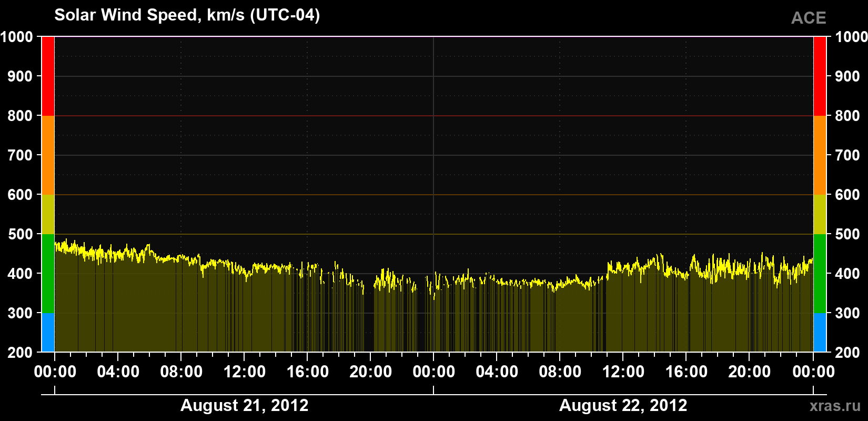Click the left axis value 200

click(x=20, y=353)
